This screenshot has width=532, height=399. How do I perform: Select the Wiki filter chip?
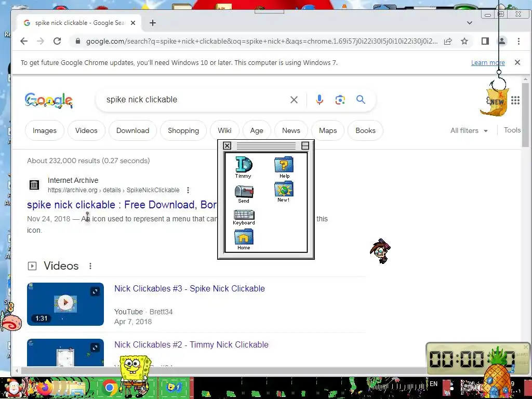click(x=224, y=130)
